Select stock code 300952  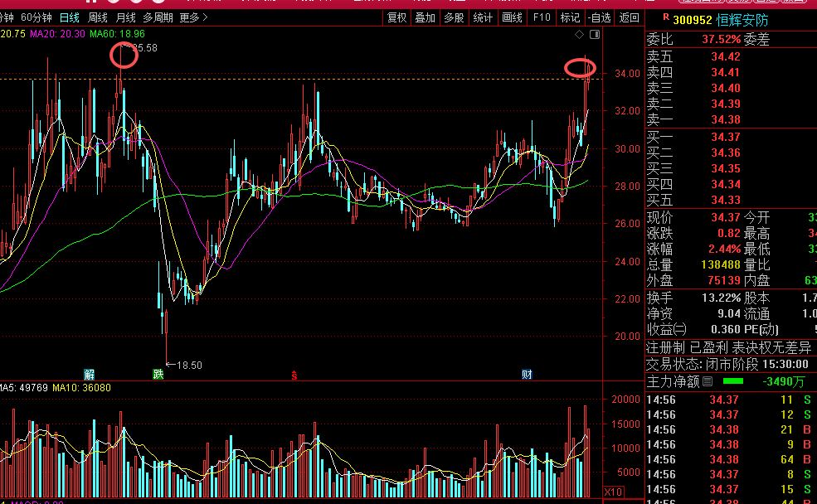pos(693,20)
